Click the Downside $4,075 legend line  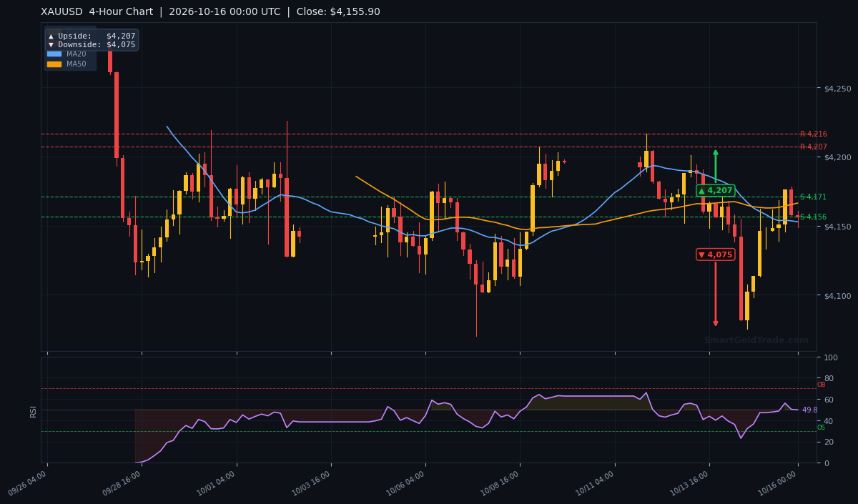[92, 44]
